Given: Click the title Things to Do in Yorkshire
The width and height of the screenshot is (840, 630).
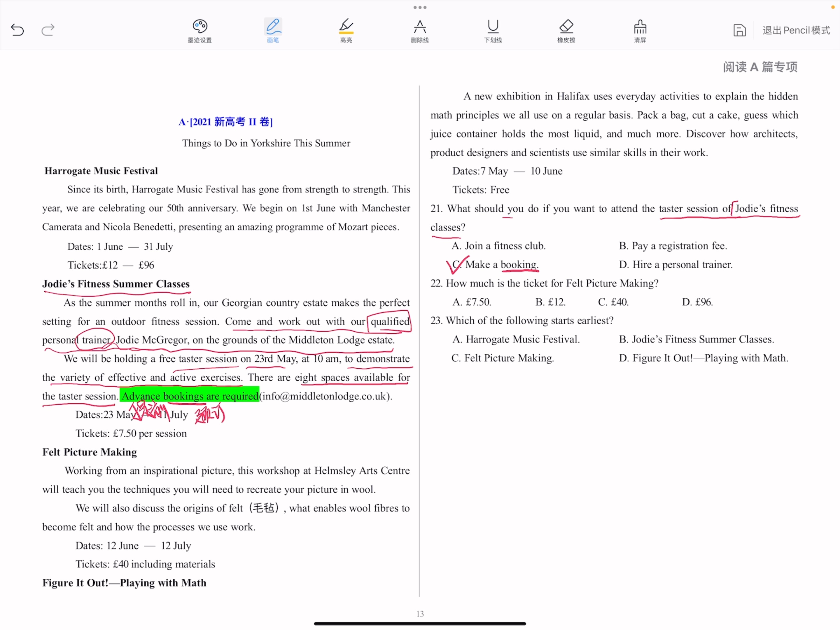Looking at the screenshot, I should tap(266, 143).
